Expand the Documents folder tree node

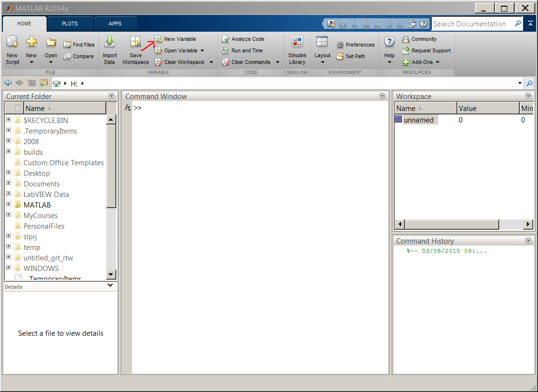click(x=8, y=183)
